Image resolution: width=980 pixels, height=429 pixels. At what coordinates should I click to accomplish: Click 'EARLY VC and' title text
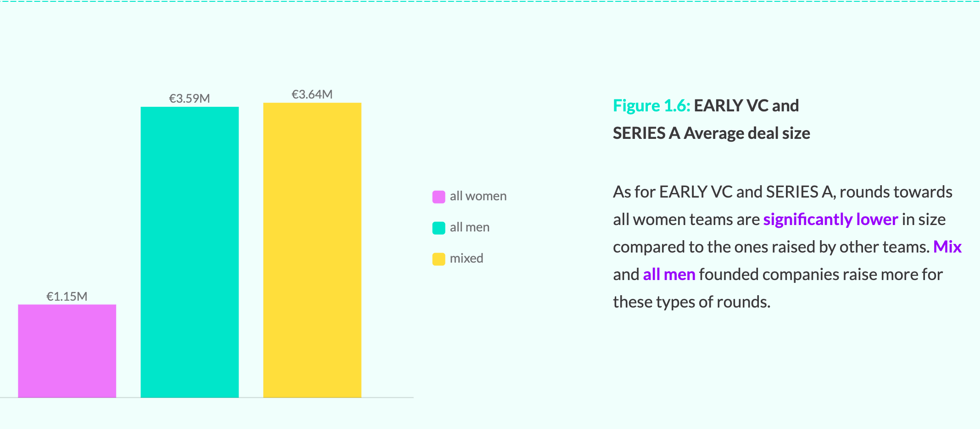[x=746, y=106]
